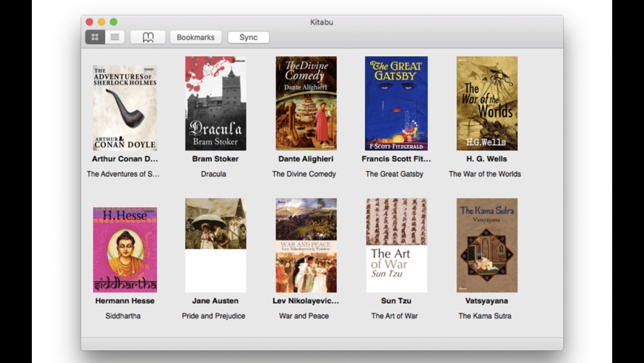
Task: Click the Sync button
Action: (x=249, y=37)
